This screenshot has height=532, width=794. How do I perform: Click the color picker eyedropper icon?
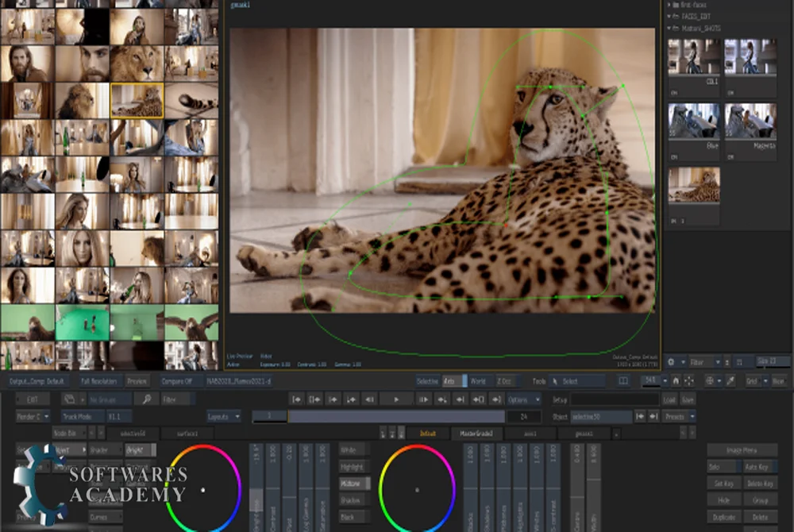(x=730, y=380)
